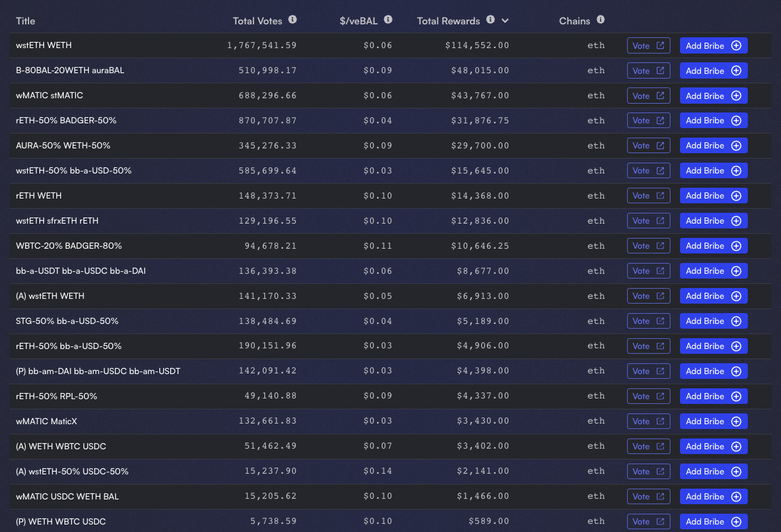Vote for B-80BAL-20WETH auraBAL pool
This screenshot has width=781, height=532.
click(648, 70)
